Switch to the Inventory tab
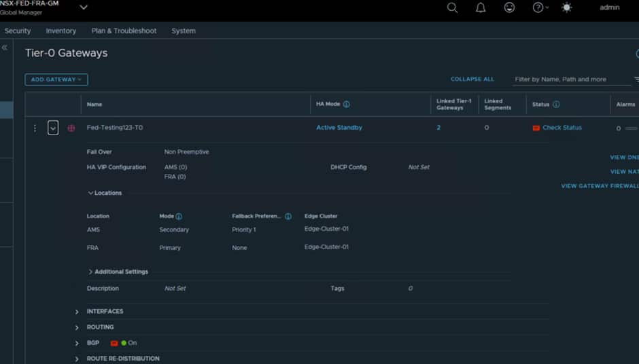 [x=61, y=31]
